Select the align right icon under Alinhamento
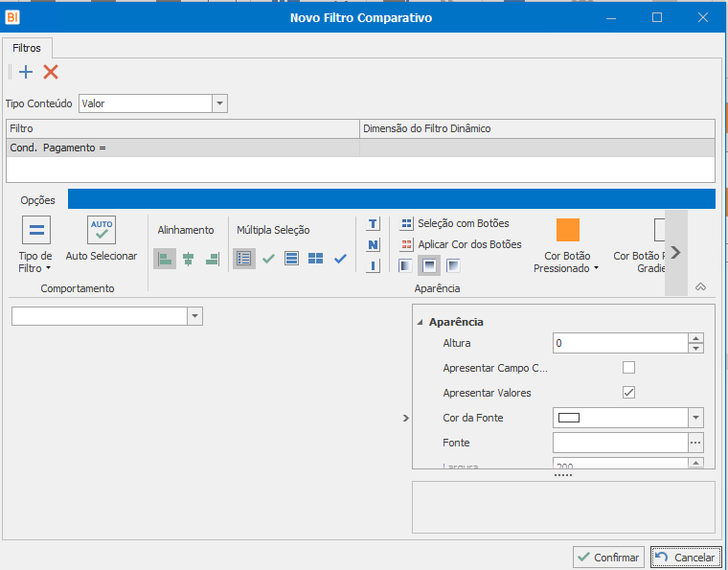Screen dimensions: 728x570 pos(212,259)
